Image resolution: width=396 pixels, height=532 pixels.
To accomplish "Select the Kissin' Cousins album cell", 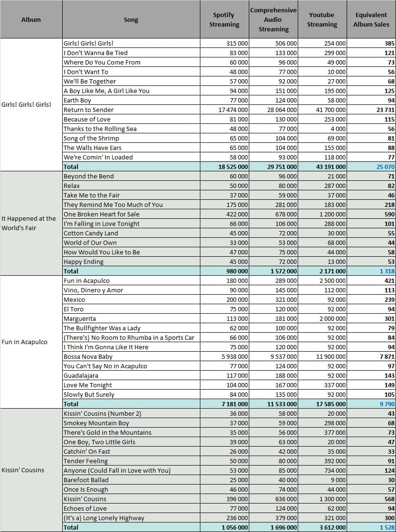I will coord(31,470).
